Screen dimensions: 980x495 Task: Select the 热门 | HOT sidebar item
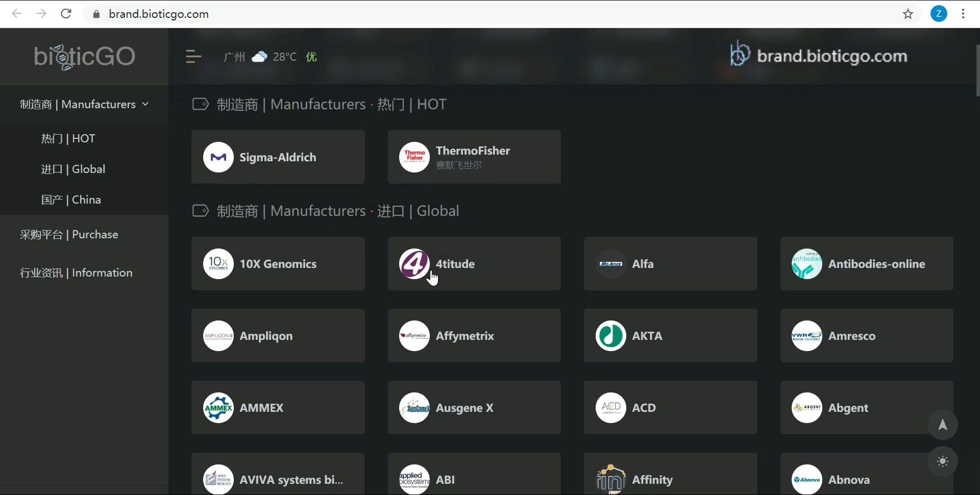[x=68, y=138]
